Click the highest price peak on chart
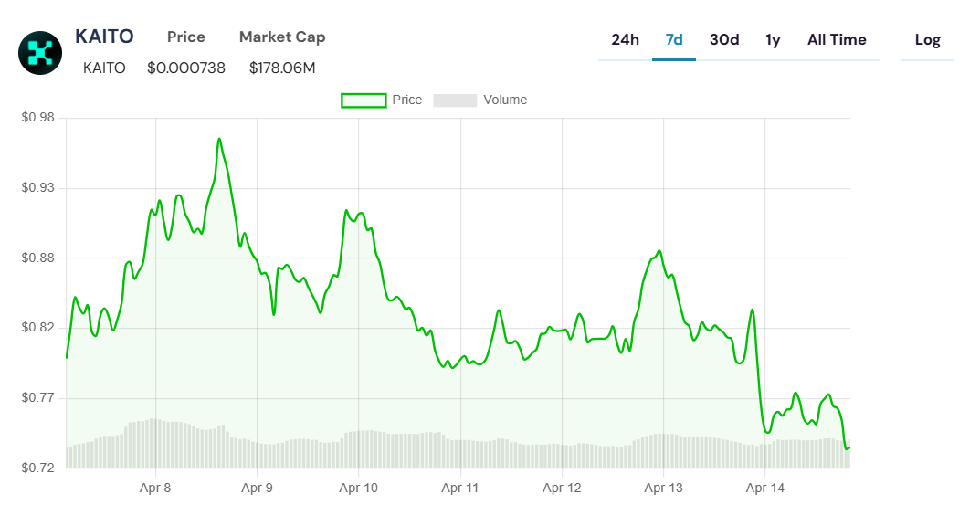The width and height of the screenshot is (980, 505). pos(219,139)
